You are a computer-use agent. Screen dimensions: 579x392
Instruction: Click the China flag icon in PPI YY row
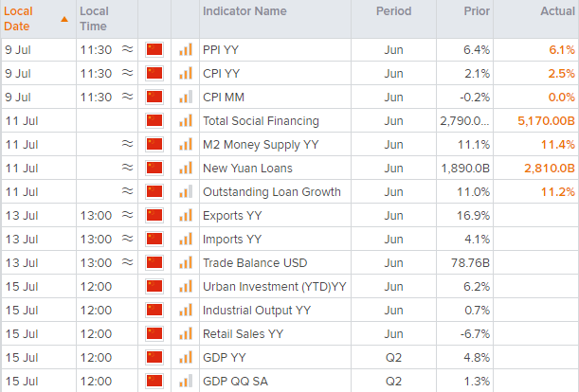(x=154, y=50)
